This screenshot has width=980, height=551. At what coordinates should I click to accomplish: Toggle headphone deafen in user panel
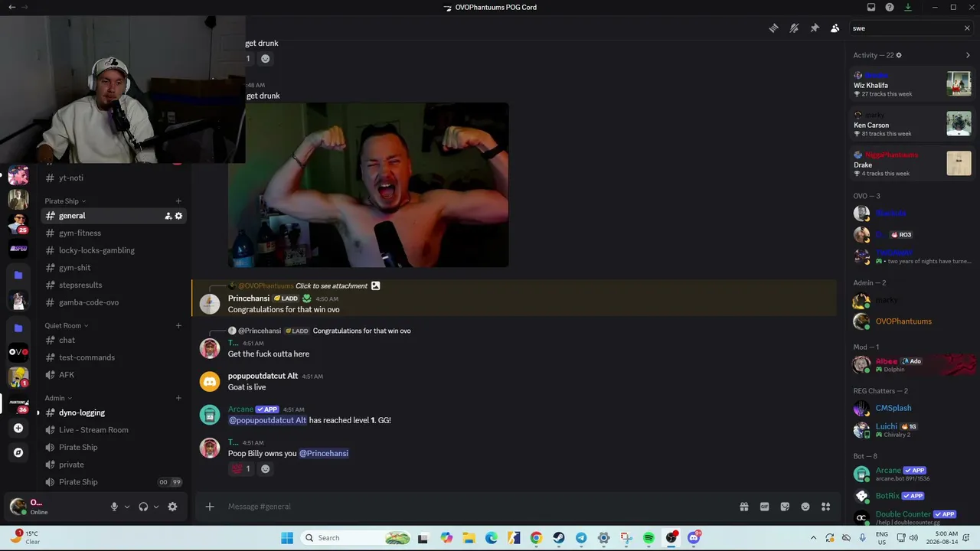(x=143, y=507)
